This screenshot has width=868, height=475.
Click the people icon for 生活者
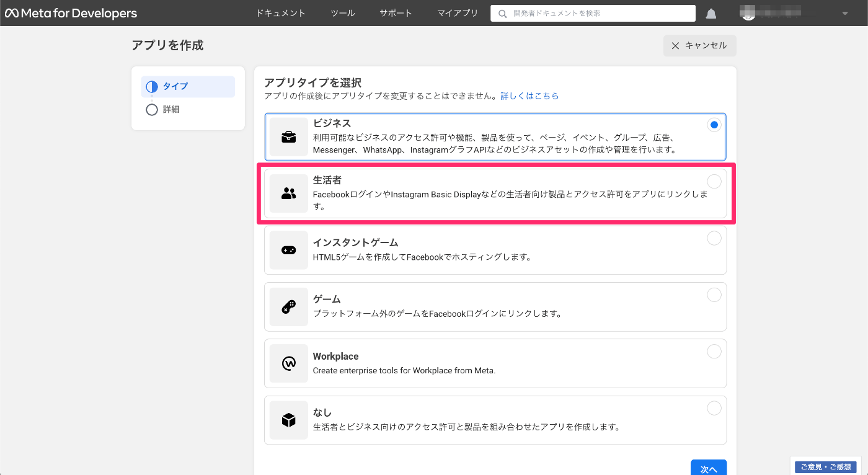coord(289,193)
